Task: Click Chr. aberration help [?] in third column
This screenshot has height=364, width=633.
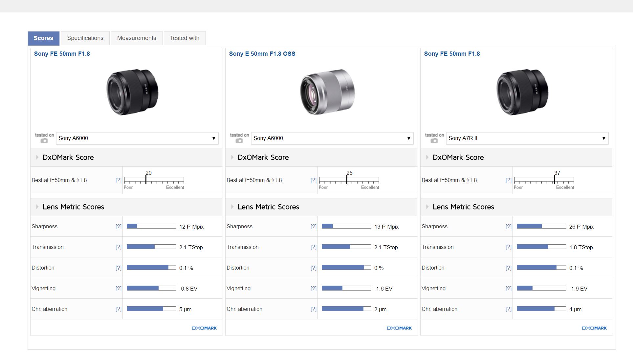Action: (x=509, y=309)
